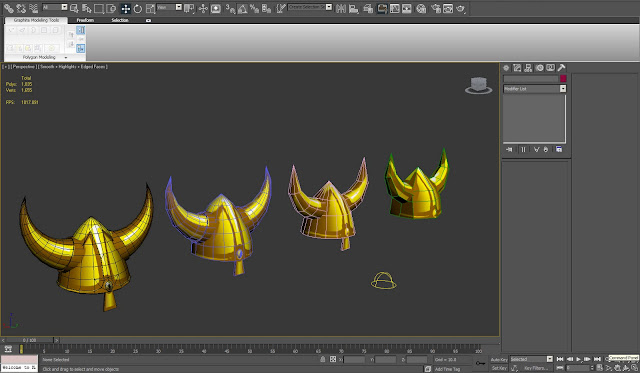Click the Render teapot icon
Viewport: 640px width, 373px height.
pos(461,9)
